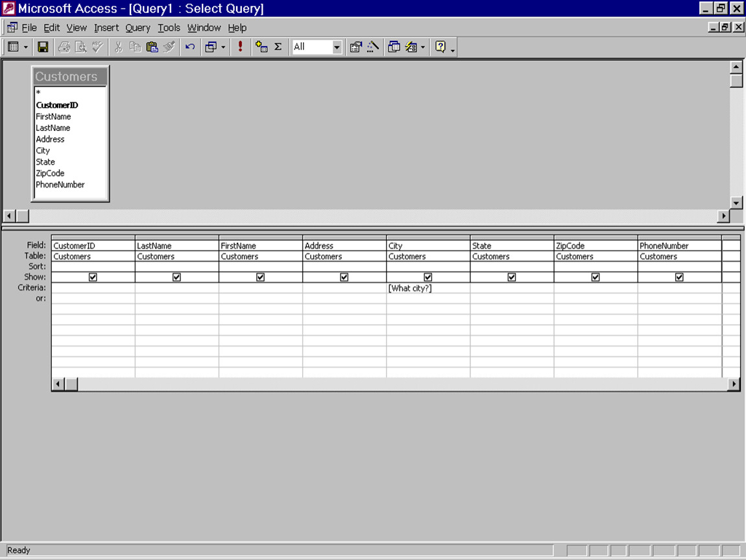Click the upper pane vertical scroll down arrow

point(736,202)
